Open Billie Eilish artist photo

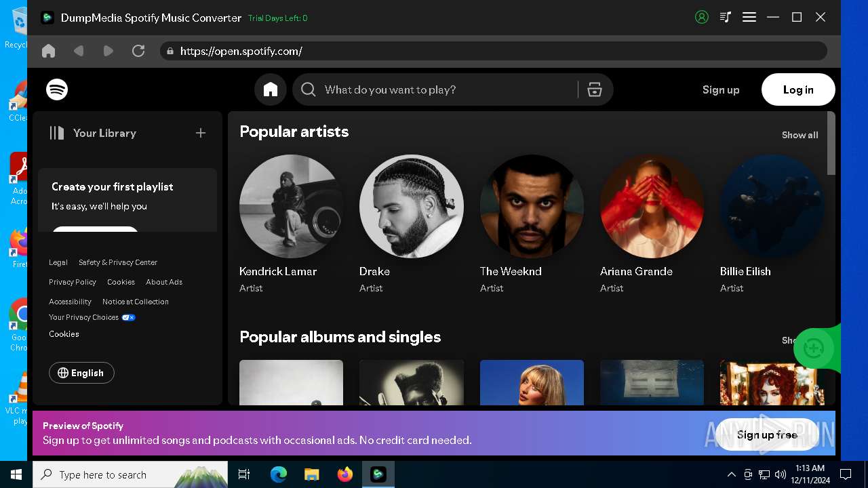click(772, 206)
